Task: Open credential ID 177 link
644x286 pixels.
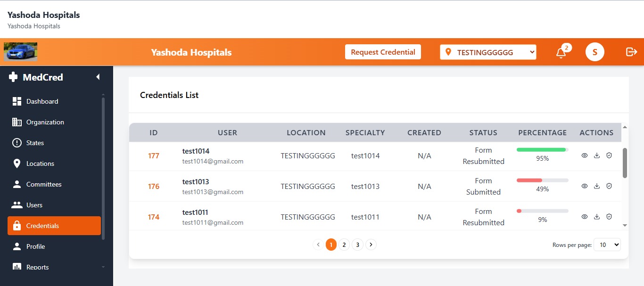Action: tap(154, 156)
